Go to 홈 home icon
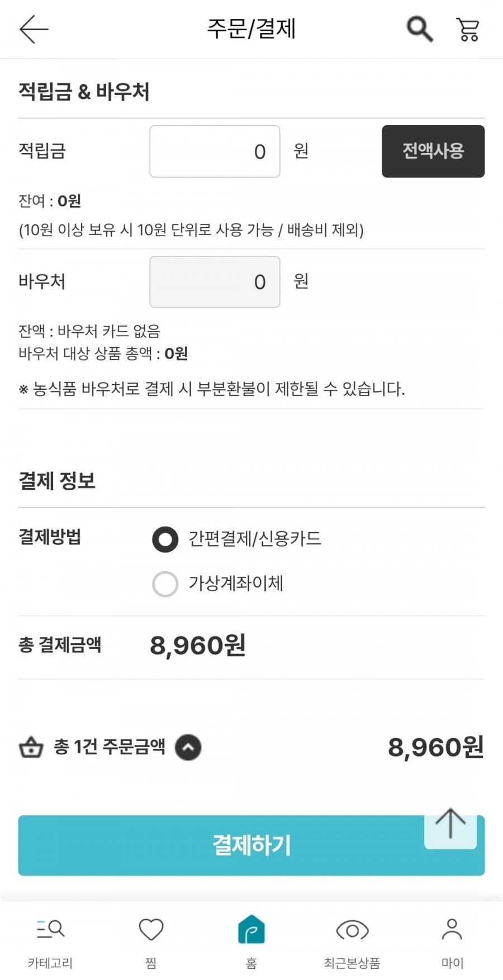503x980 pixels. pyautogui.click(x=251, y=930)
